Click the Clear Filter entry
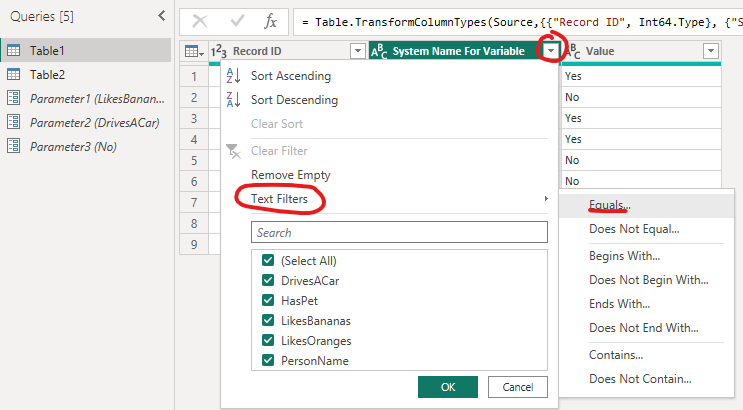 click(x=279, y=151)
